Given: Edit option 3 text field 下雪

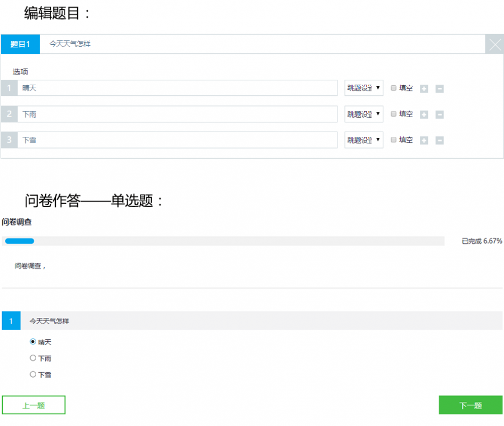Looking at the screenshot, I should point(177,140).
